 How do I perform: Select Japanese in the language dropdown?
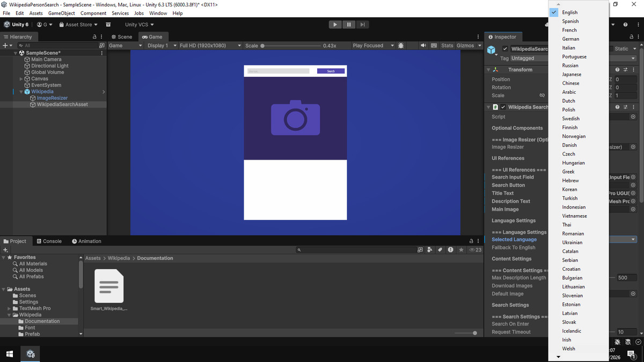(579, 75)
